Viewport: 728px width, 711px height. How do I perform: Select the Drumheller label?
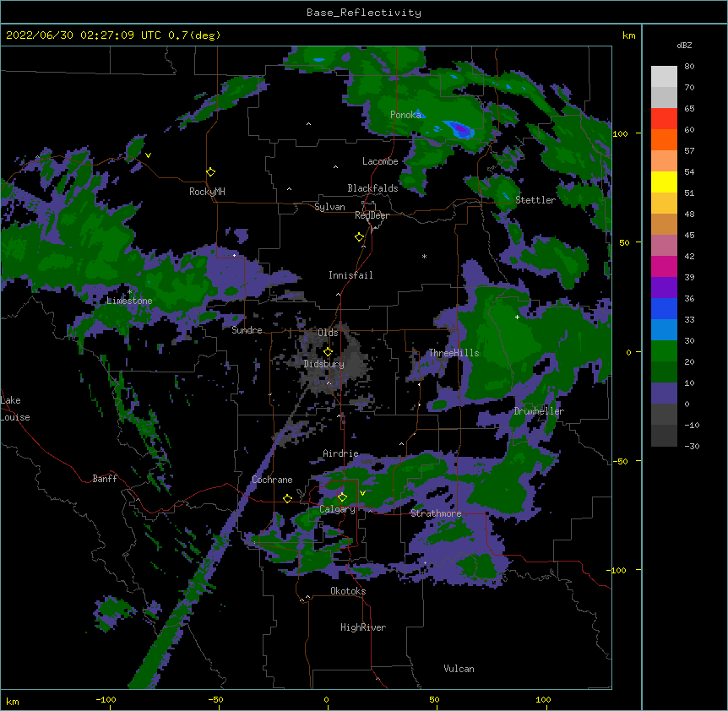539,411
